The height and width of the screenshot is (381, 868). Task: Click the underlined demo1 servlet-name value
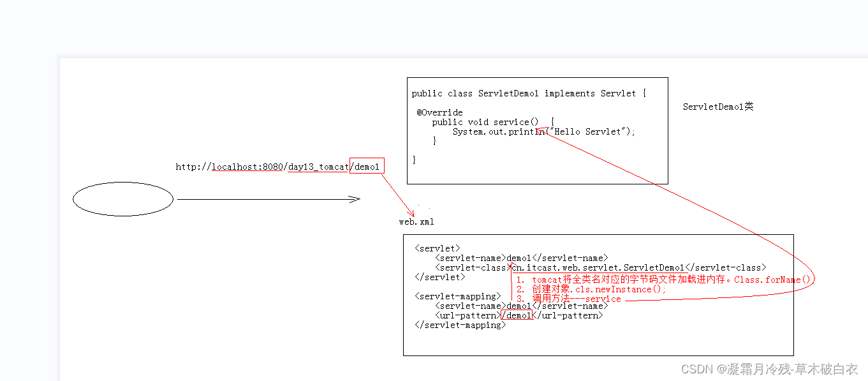point(518,306)
